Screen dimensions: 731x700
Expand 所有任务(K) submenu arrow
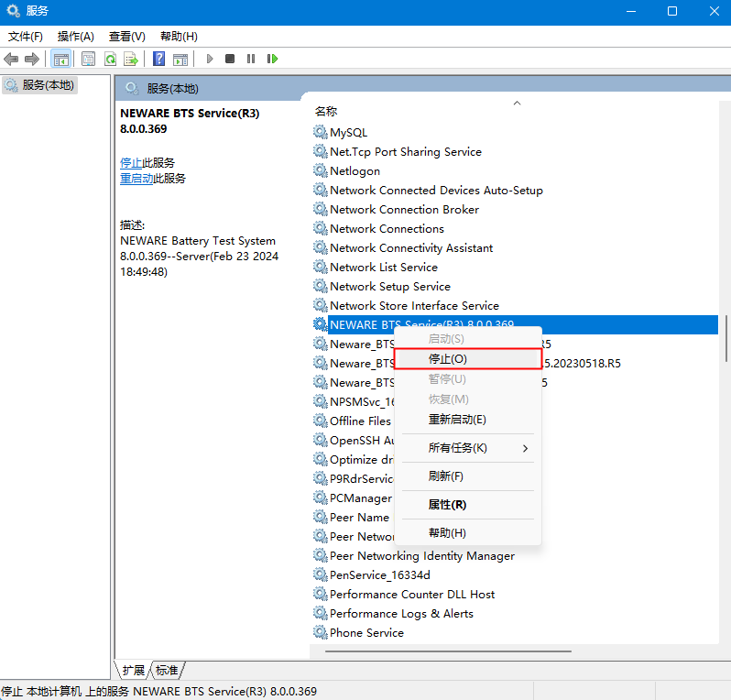[x=526, y=448]
